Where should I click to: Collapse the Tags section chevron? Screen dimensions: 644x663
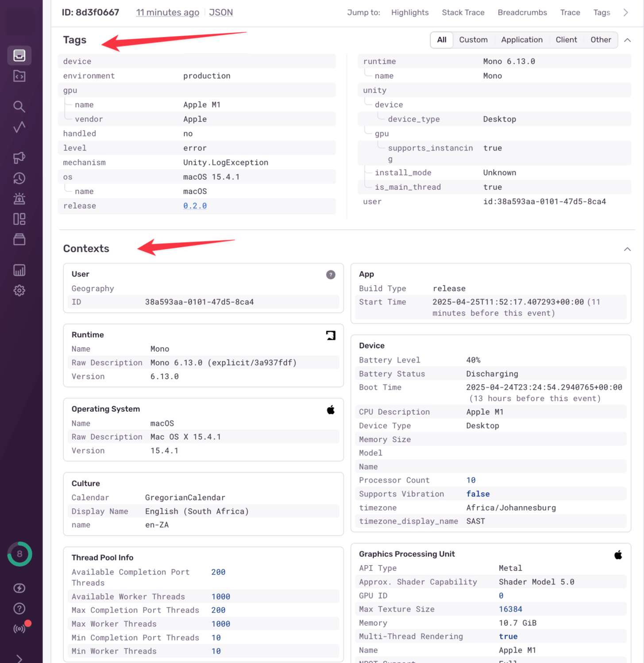click(627, 40)
